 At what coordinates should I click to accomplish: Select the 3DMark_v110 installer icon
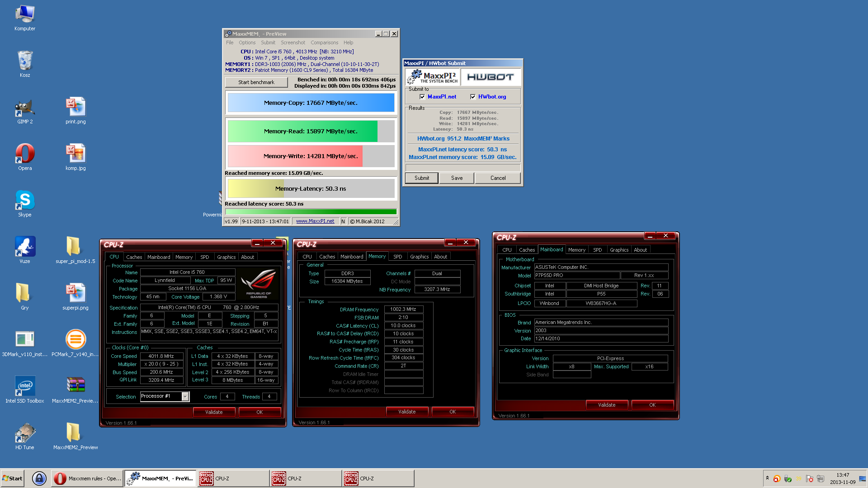[25, 343]
